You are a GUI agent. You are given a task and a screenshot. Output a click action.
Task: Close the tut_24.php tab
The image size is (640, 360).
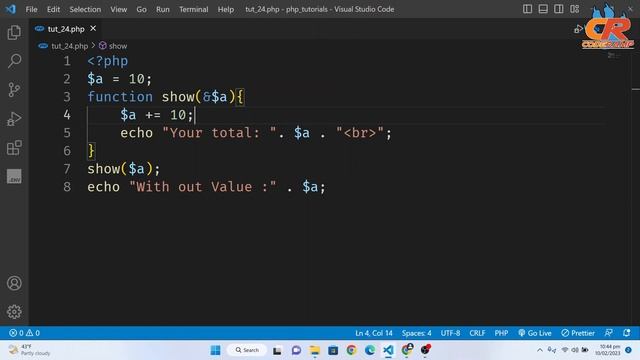point(93,28)
